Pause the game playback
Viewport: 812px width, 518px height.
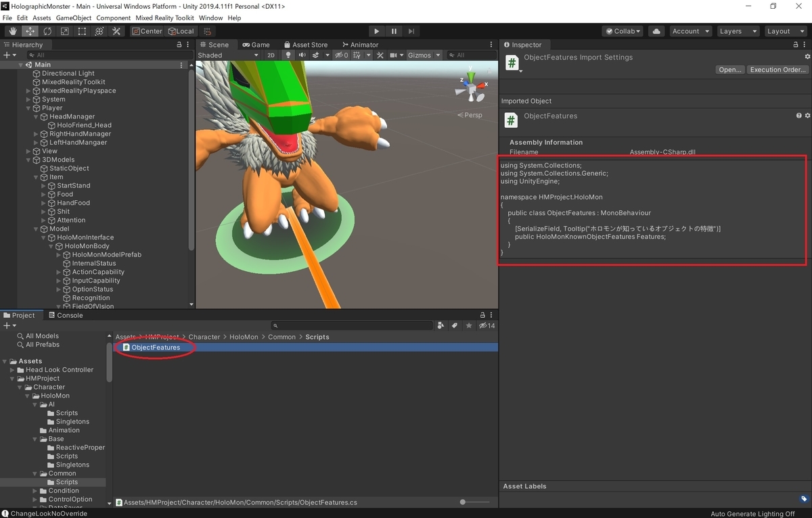394,31
